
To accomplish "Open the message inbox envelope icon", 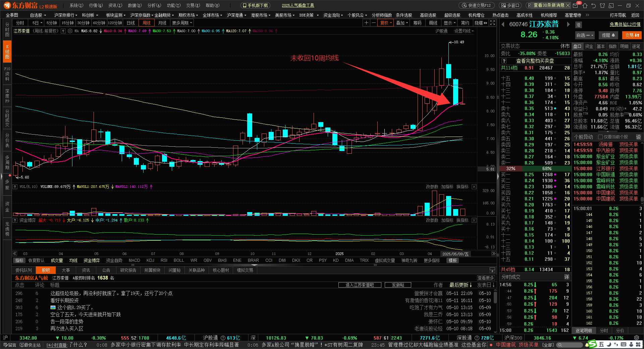I will 576,5.
